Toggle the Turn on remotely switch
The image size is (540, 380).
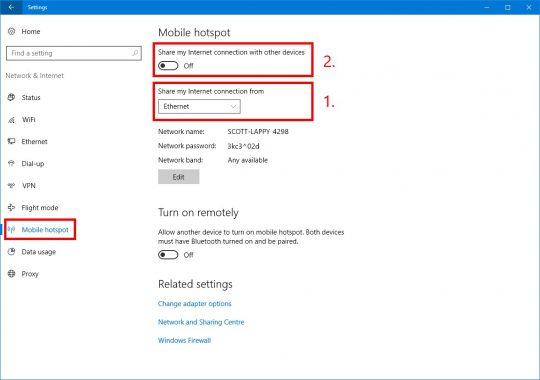(168, 255)
